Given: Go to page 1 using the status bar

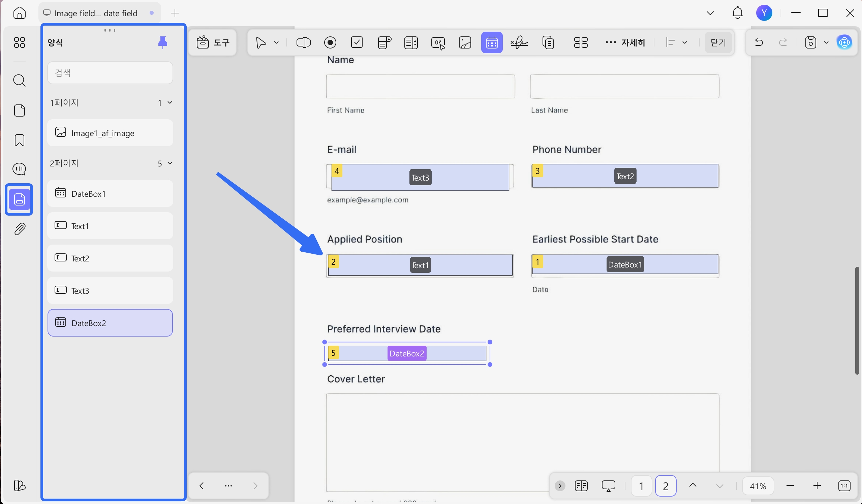Looking at the screenshot, I should click(x=641, y=485).
